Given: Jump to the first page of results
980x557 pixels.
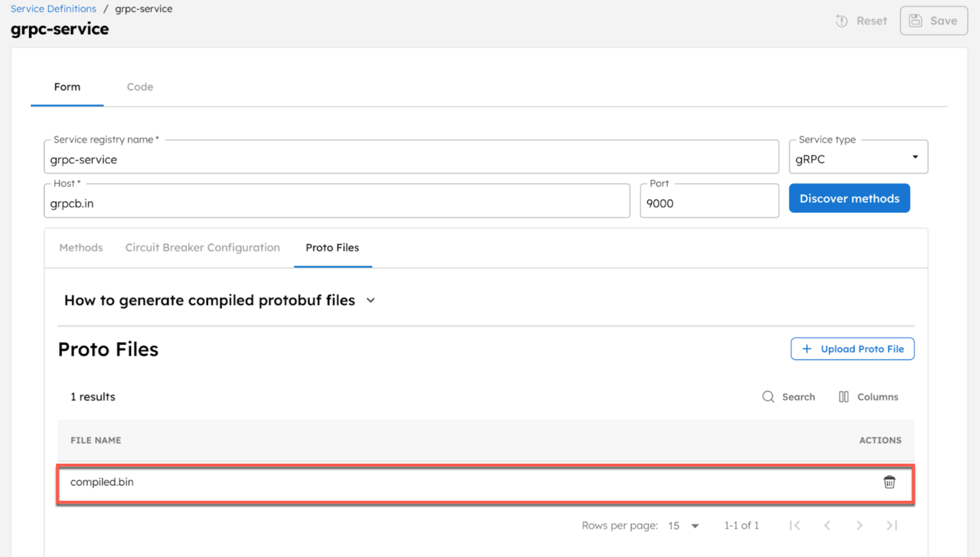Looking at the screenshot, I should coord(795,525).
